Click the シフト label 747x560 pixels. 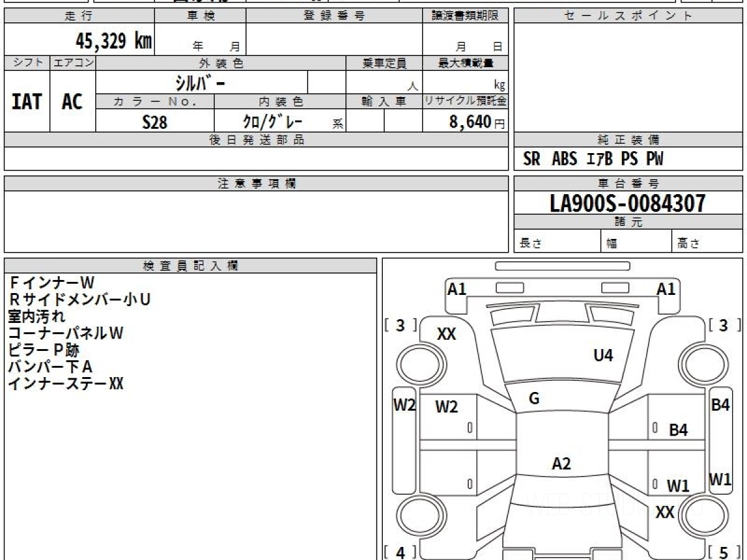coord(27,63)
